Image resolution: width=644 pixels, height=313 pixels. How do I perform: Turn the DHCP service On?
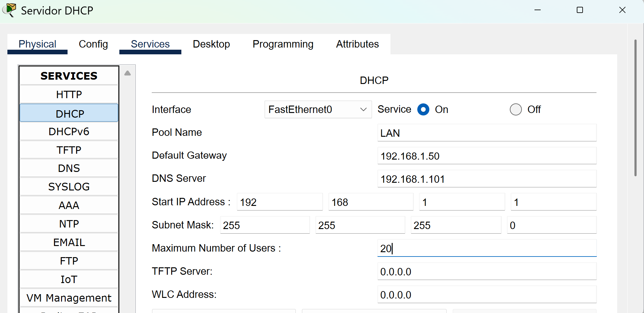(423, 110)
